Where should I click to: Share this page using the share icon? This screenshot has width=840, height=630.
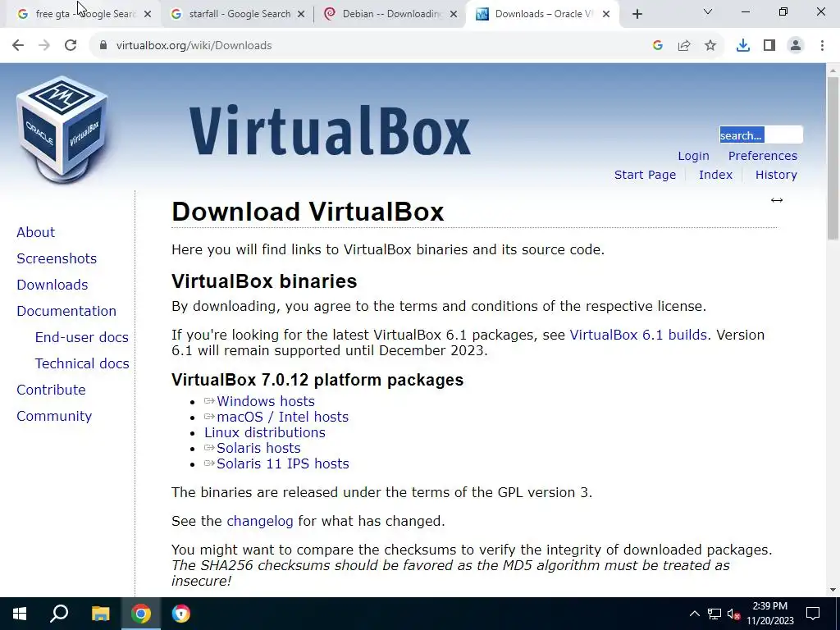tap(684, 46)
